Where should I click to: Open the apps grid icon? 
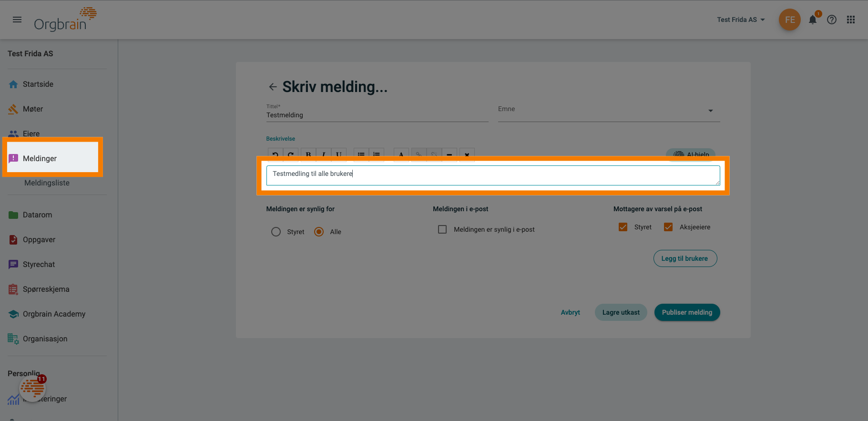(x=851, y=20)
